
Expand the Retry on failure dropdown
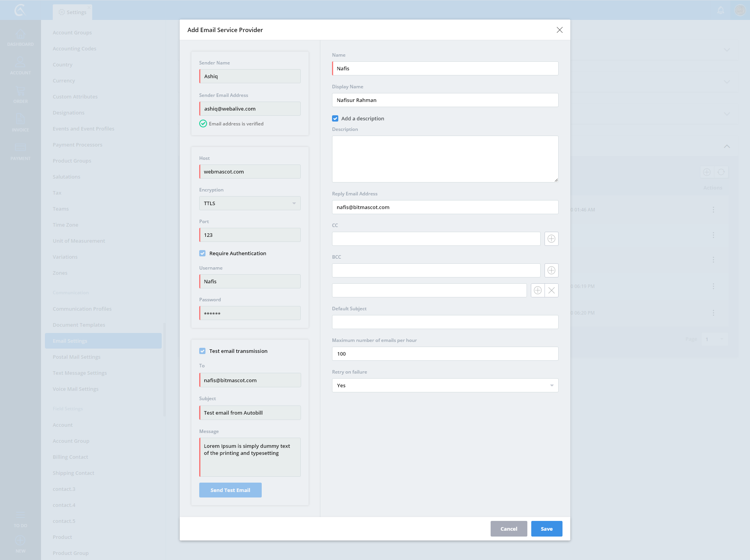(x=445, y=385)
